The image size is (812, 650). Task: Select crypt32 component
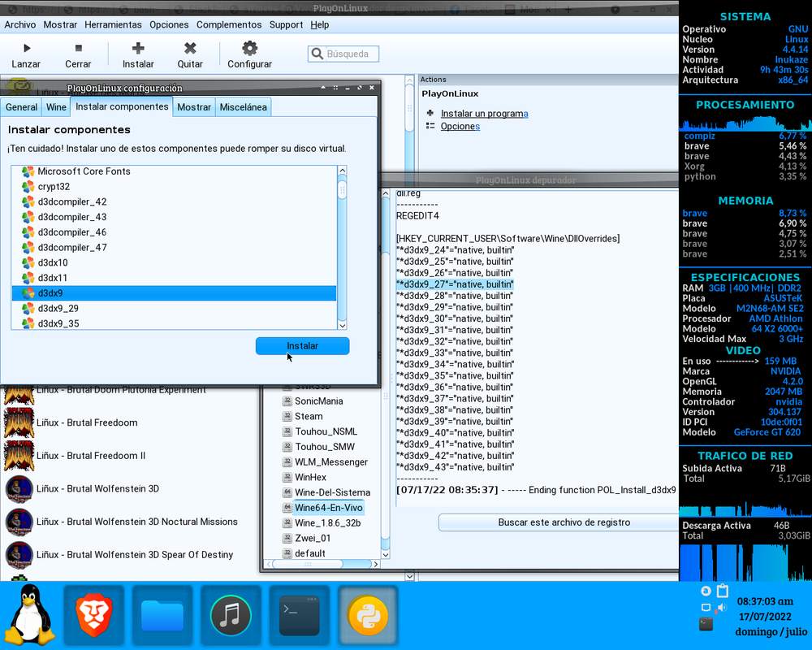174,187
